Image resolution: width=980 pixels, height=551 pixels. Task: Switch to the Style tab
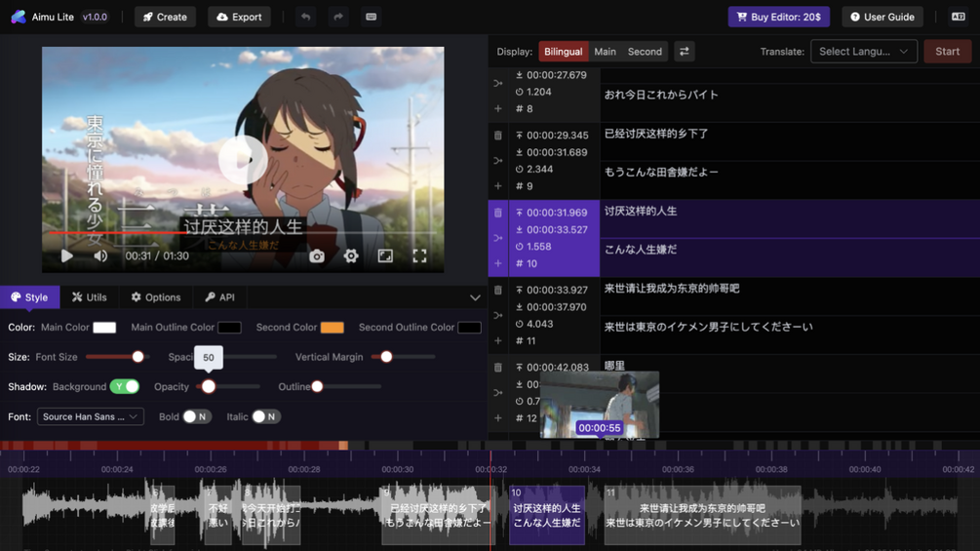pyautogui.click(x=29, y=297)
